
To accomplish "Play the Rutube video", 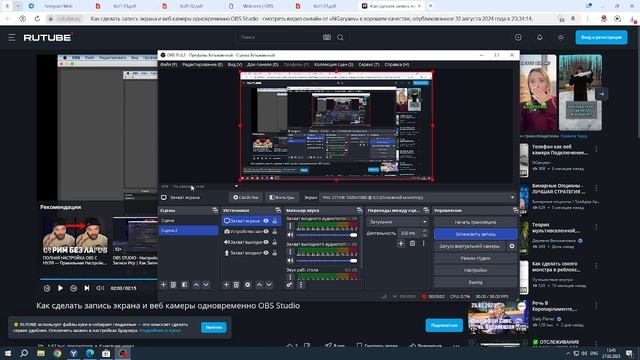I will 60,288.
